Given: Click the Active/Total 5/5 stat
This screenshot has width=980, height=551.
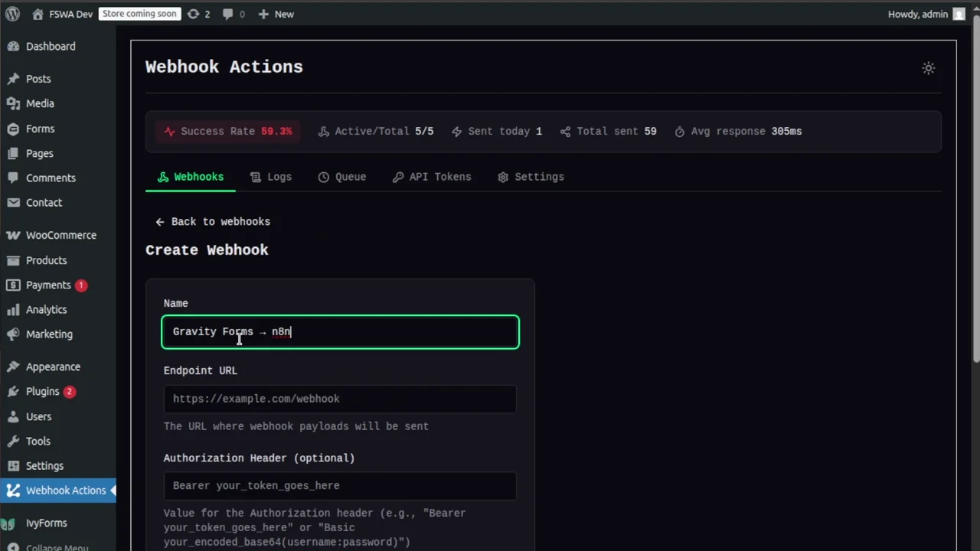Looking at the screenshot, I should pos(376,131).
